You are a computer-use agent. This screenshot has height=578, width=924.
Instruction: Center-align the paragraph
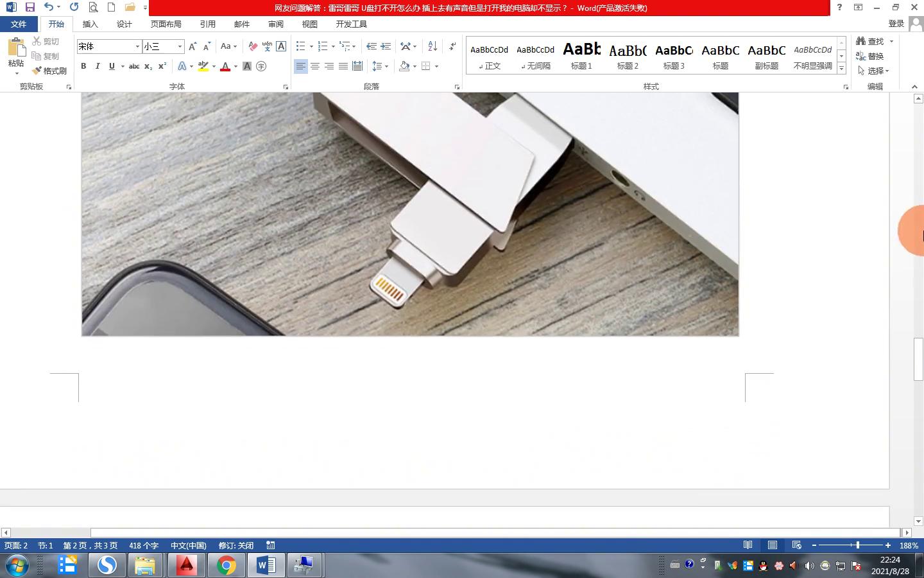314,66
